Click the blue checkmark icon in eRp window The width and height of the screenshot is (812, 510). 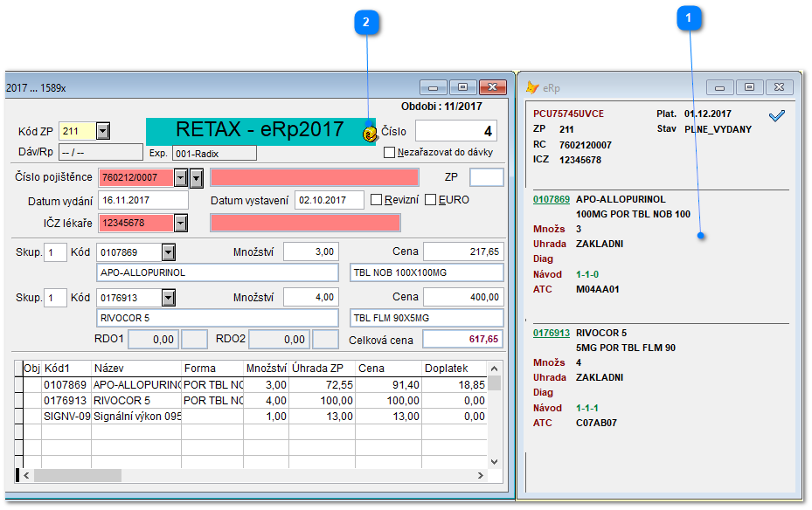click(777, 116)
